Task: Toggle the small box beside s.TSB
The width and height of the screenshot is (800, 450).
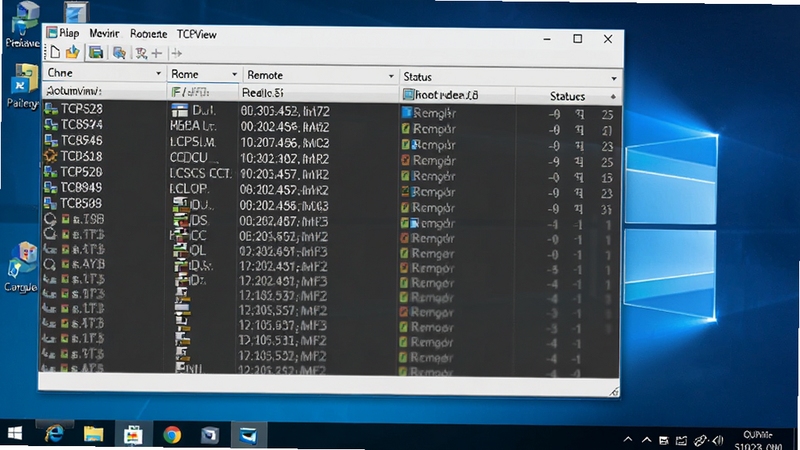Action: coord(65,219)
